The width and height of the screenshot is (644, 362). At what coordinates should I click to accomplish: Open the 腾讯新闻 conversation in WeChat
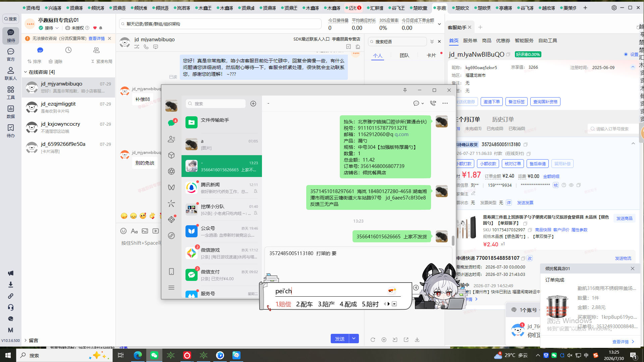pos(221,188)
